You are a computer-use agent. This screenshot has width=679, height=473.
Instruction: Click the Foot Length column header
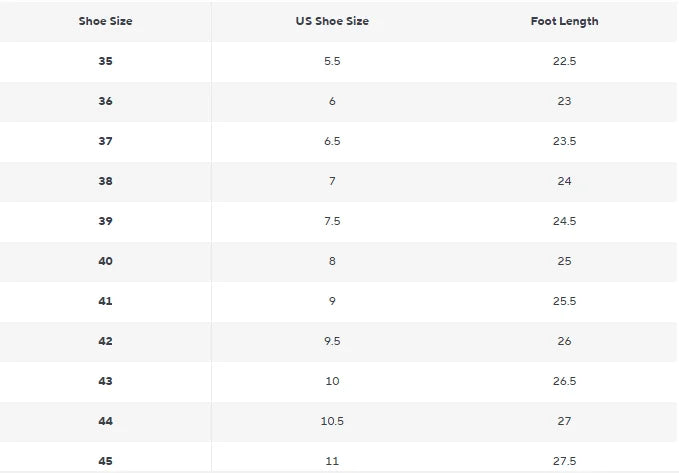564,21
